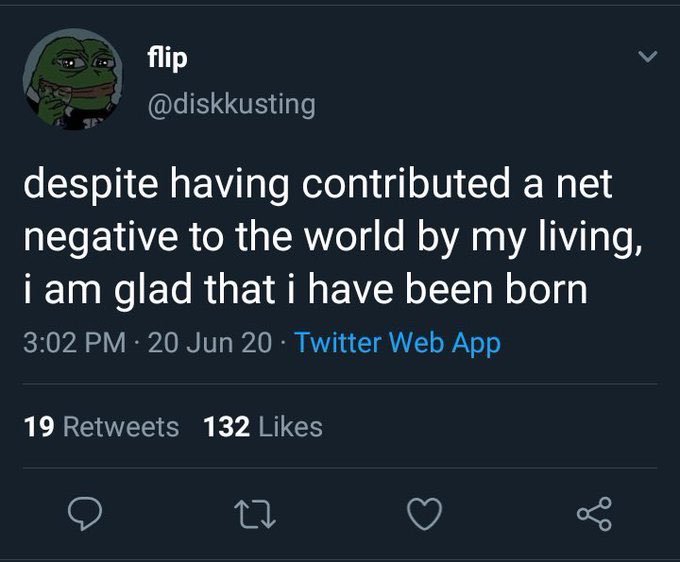
Task: Click the tweet line starting with negative
Action: 332,238
